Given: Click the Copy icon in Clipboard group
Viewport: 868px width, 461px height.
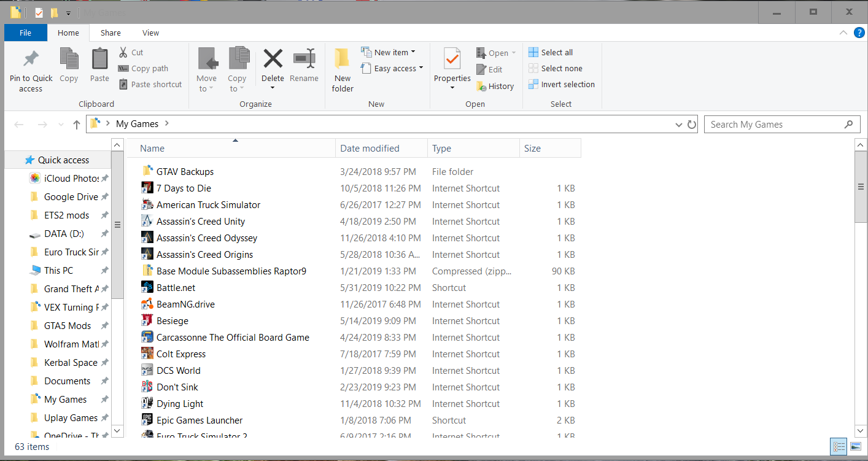Looking at the screenshot, I should click(69, 59).
